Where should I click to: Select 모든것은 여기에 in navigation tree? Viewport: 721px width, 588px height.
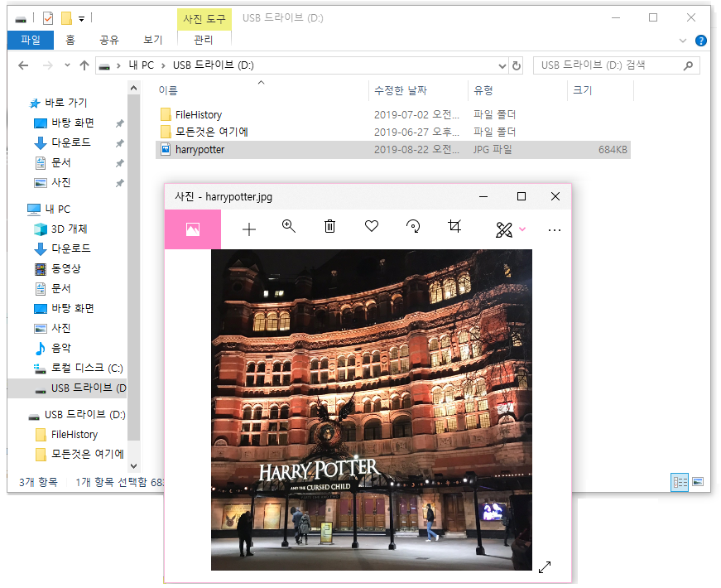(x=88, y=454)
